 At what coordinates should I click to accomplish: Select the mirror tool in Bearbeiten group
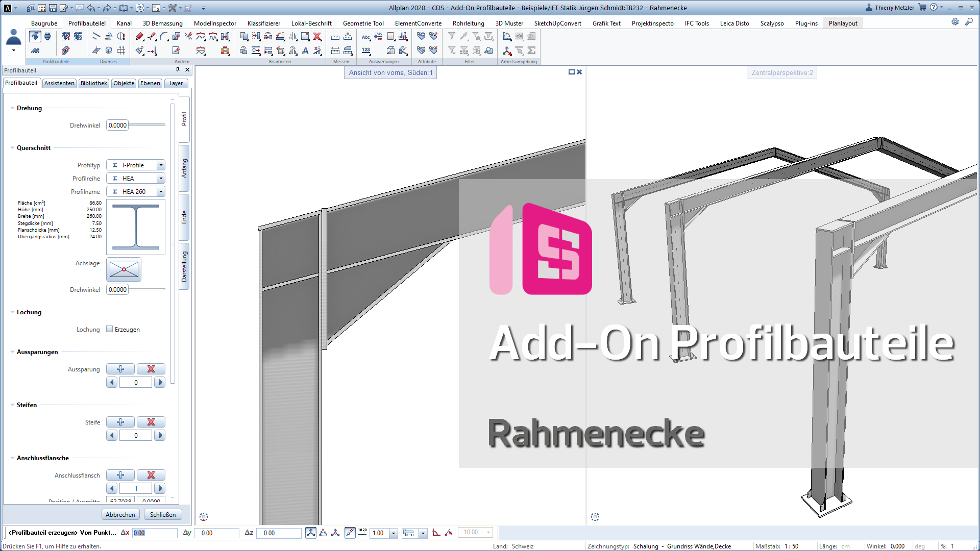293,37
